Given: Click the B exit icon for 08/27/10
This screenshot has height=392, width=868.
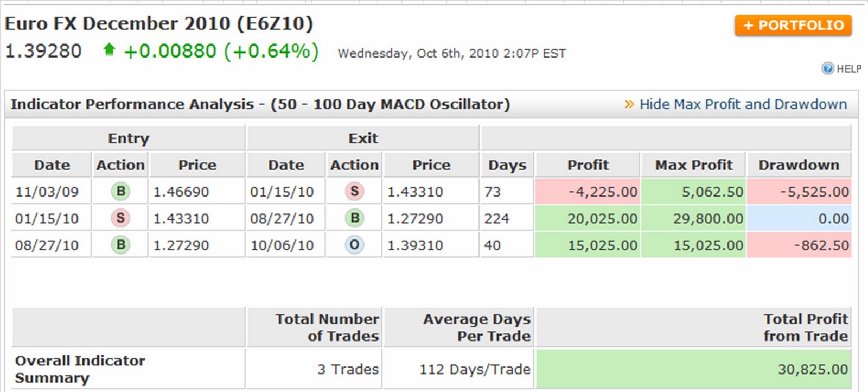Looking at the screenshot, I should (354, 218).
